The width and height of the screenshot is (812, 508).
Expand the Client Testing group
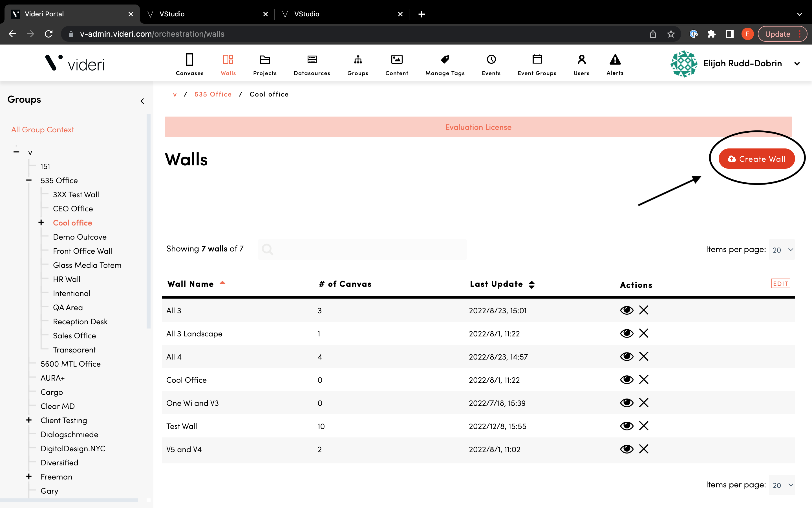click(x=29, y=420)
